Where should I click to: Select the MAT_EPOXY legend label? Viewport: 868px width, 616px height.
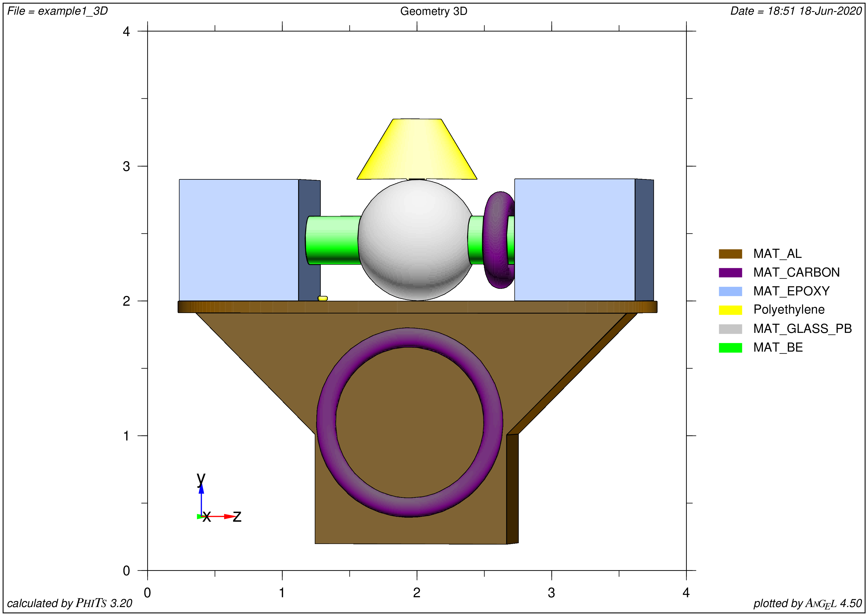pyautogui.click(x=791, y=291)
